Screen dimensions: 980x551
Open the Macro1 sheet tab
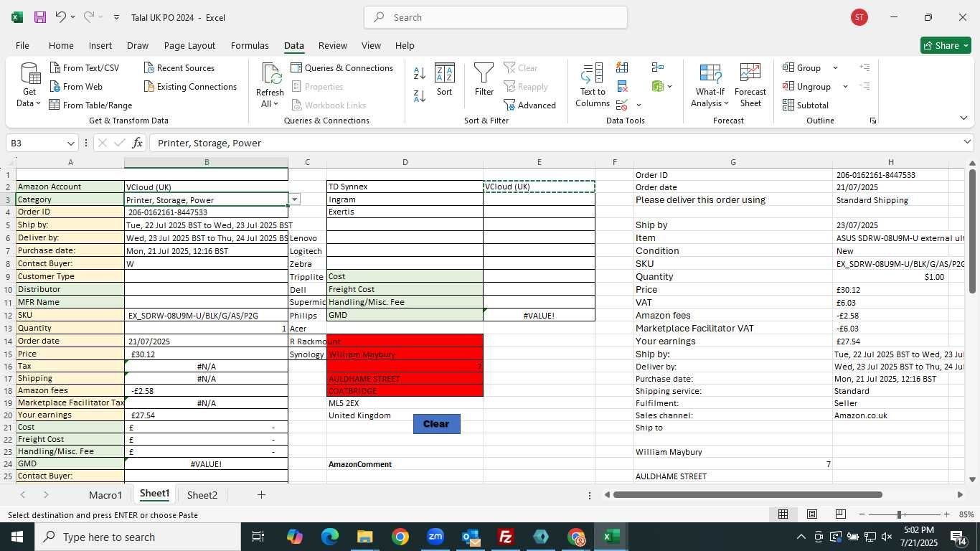pos(105,495)
